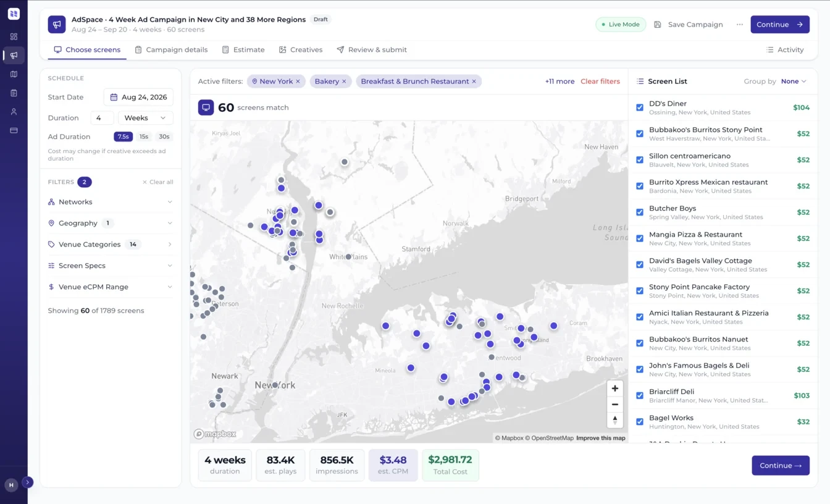Expand the sidebar with arrow toggle
Screen dimensions: 830x504
28,482
